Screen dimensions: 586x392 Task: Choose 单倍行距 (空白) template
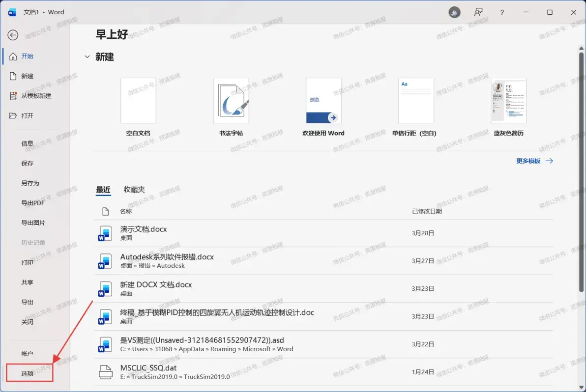(x=416, y=100)
